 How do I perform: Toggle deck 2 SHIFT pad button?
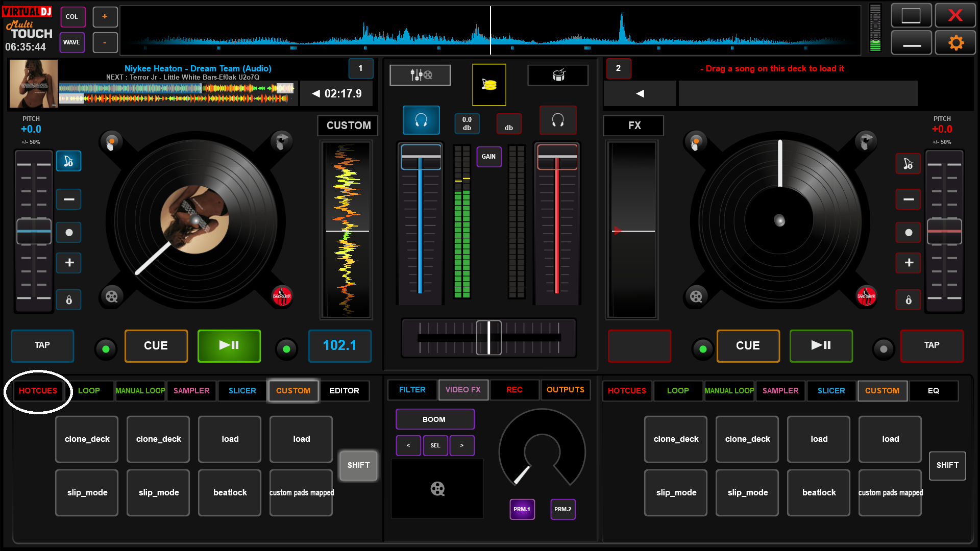click(947, 466)
